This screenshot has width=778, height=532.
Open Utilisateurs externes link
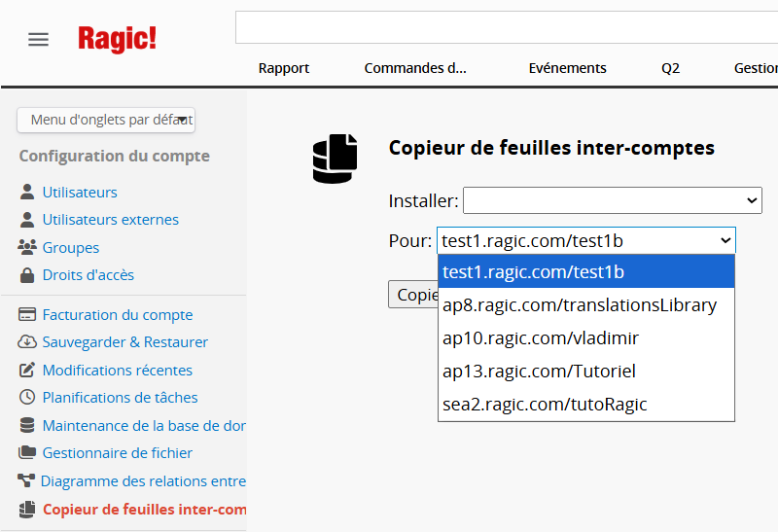[111, 220]
